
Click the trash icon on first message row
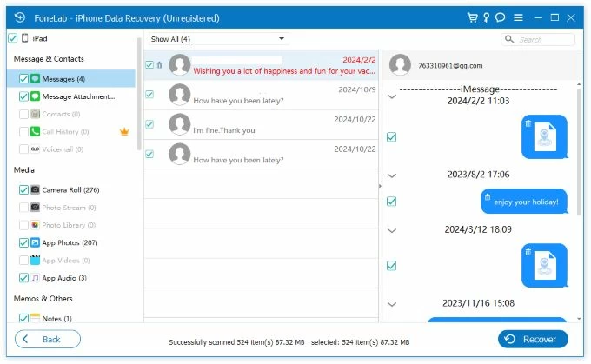click(x=159, y=65)
